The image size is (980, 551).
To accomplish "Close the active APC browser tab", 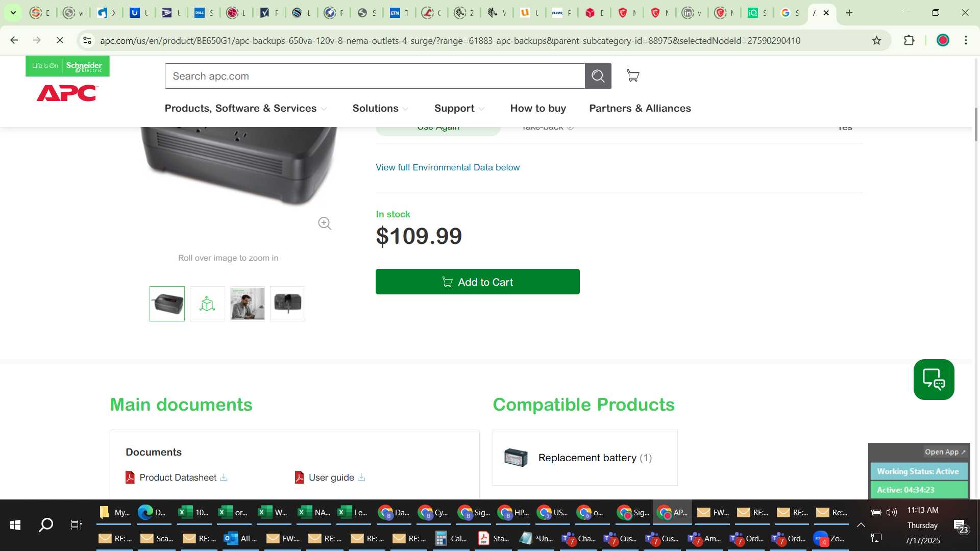I will click(x=826, y=13).
